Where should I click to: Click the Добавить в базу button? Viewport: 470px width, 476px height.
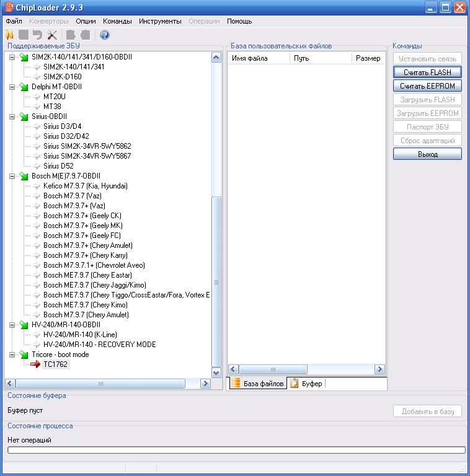(x=427, y=412)
